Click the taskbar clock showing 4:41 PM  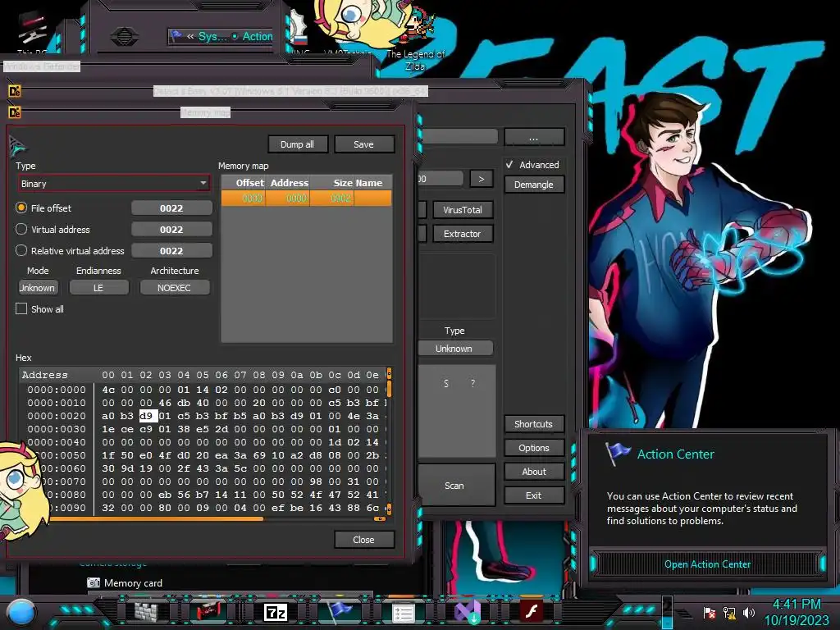pyautogui.click(x=796, y=612)
